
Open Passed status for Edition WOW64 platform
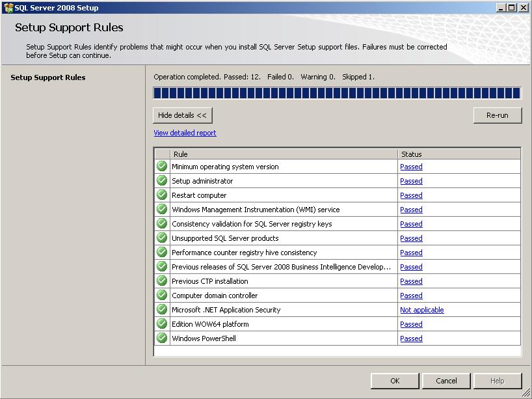coord(411,324)
